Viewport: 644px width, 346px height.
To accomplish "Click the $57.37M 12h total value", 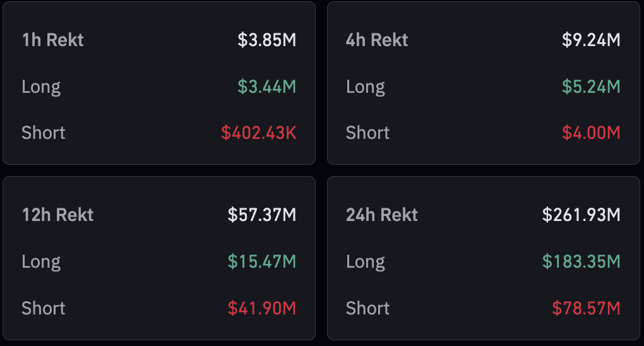I will 261,215.
